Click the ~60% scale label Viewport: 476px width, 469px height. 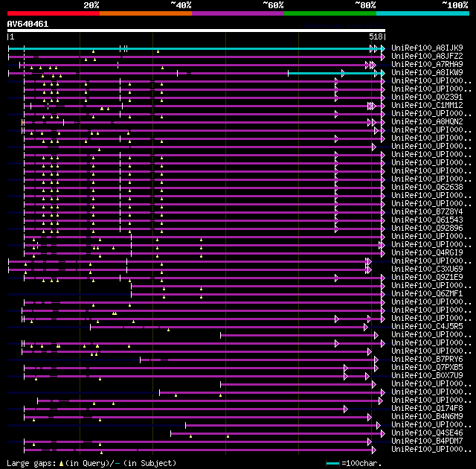pyautogui.click(x=273, y=5)
